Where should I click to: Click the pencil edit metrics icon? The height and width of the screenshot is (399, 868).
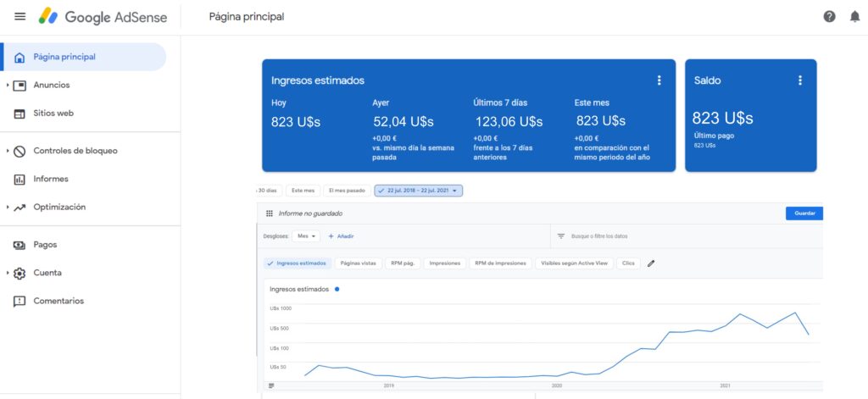click(x=651, y=263)
